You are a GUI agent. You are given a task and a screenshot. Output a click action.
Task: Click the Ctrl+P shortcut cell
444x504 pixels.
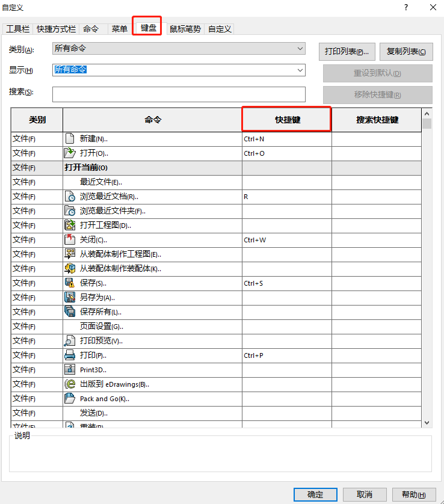[x=287, y=355]
